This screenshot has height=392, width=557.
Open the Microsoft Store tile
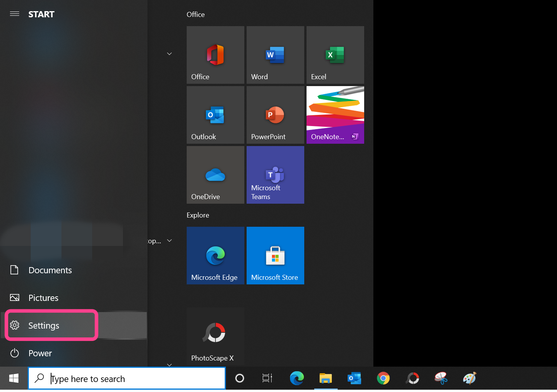(x=275, y=256)
